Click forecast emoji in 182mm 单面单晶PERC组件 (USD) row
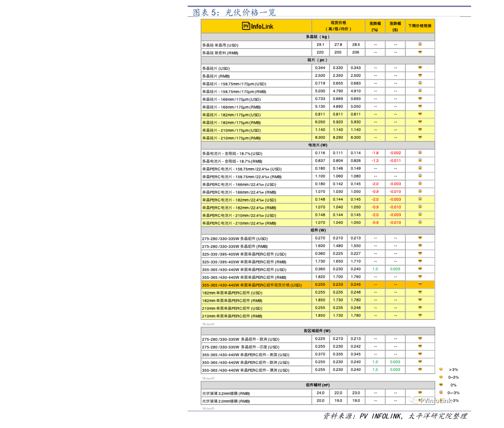504x428 pixels. (420, 292)
